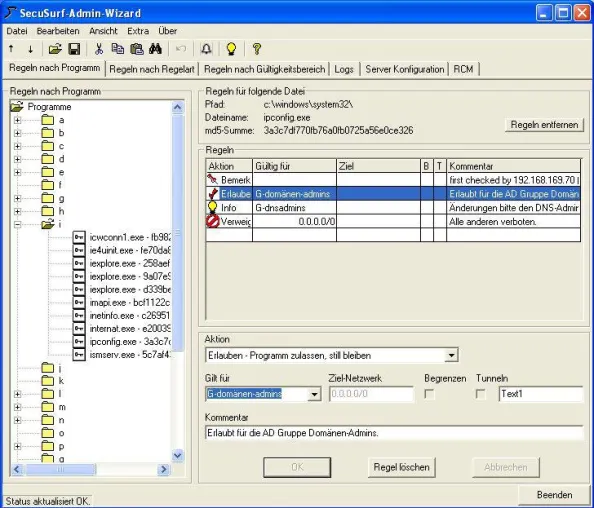Switch to the Server Konfiguration tab
This screenshot has width=594, height=508.
404,69
